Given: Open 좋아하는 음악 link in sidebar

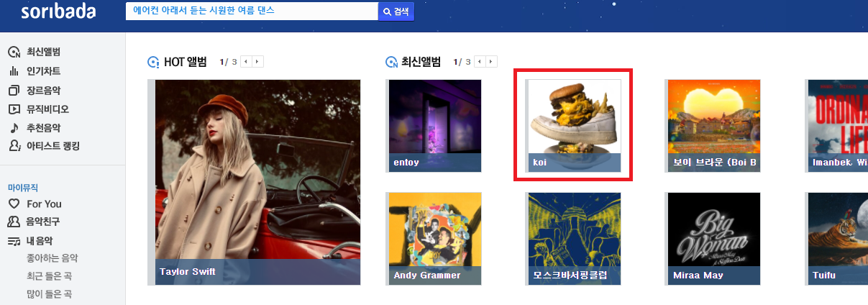Looking at the screenshot, I should pyautogui.click(x=52, y=258).
